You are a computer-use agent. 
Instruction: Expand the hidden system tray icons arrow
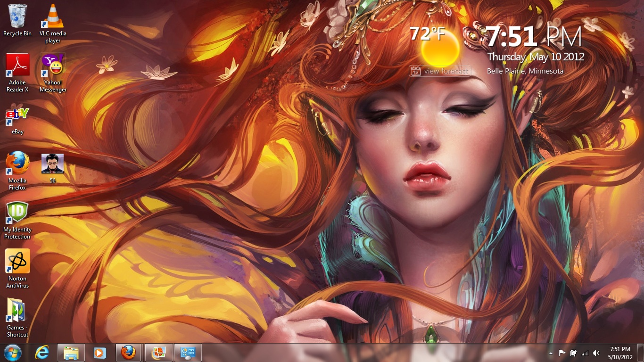point(551,353)
